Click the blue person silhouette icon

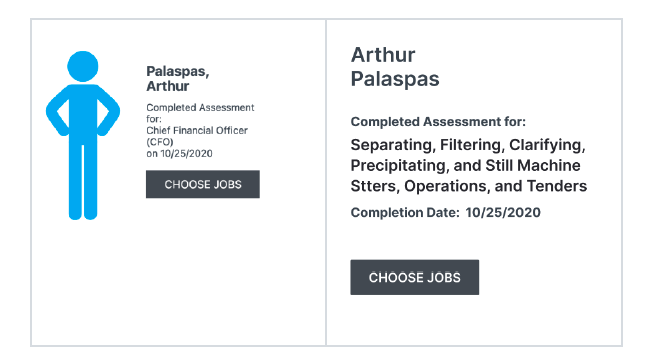coord(83,135)
